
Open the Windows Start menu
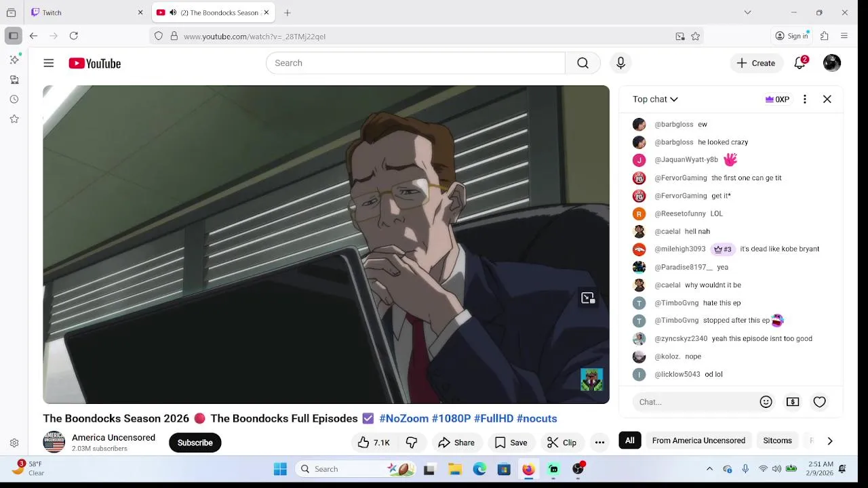click(x=280, y=469)
